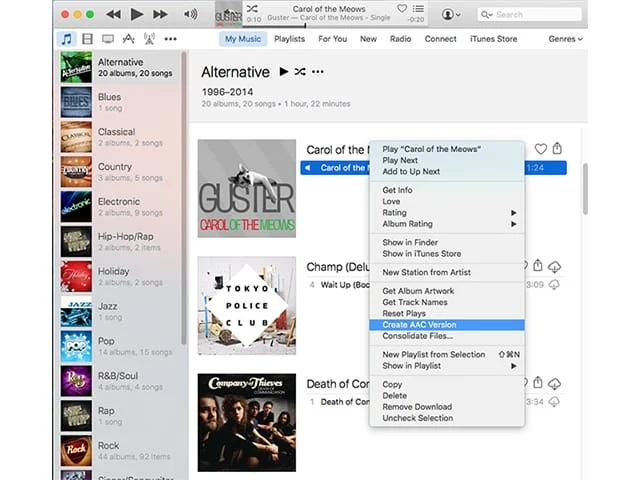Viewport: 640px width, 480px height.
Task: Click the album list scrollbar
Action: pos(585,189)
